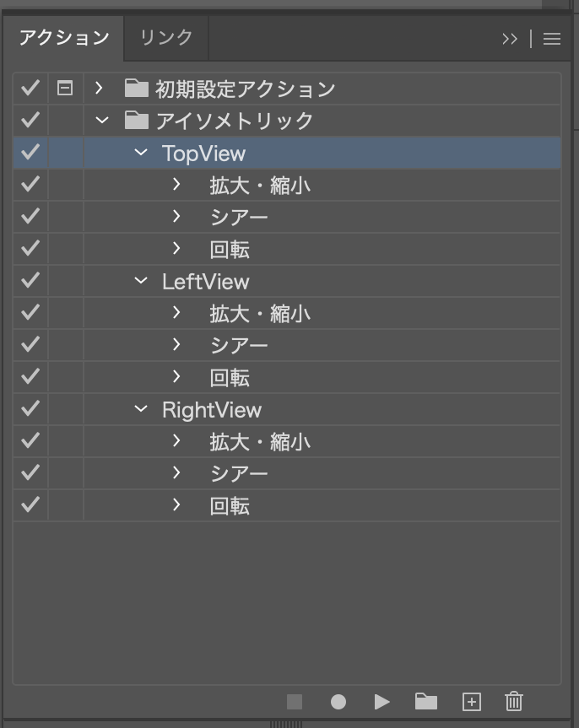Create a new action with plus icon

tap(471, 702)
